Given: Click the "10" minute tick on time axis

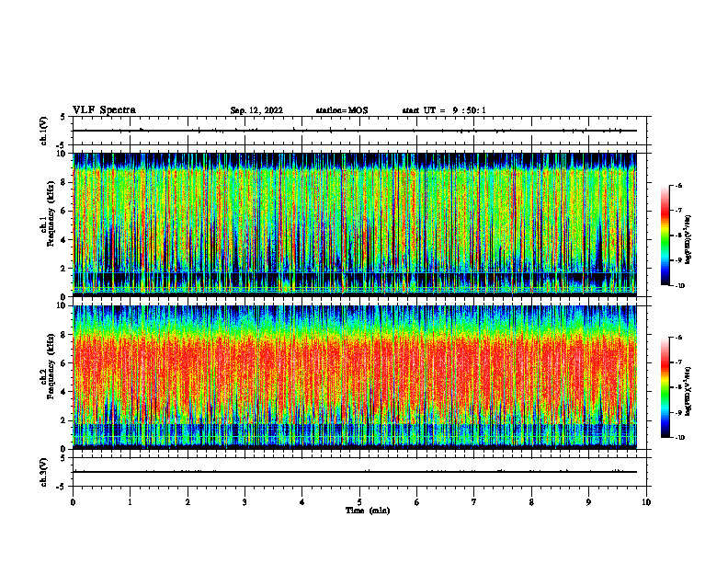Looking at the screenshot, I should pyautogui.click(x=646, y=502).
